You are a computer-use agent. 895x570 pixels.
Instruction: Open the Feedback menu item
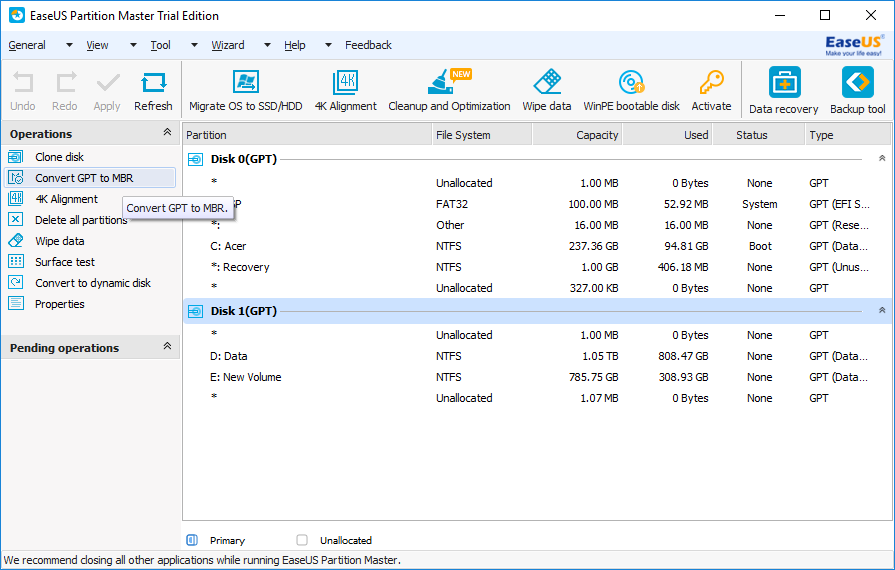click(368, 45)
